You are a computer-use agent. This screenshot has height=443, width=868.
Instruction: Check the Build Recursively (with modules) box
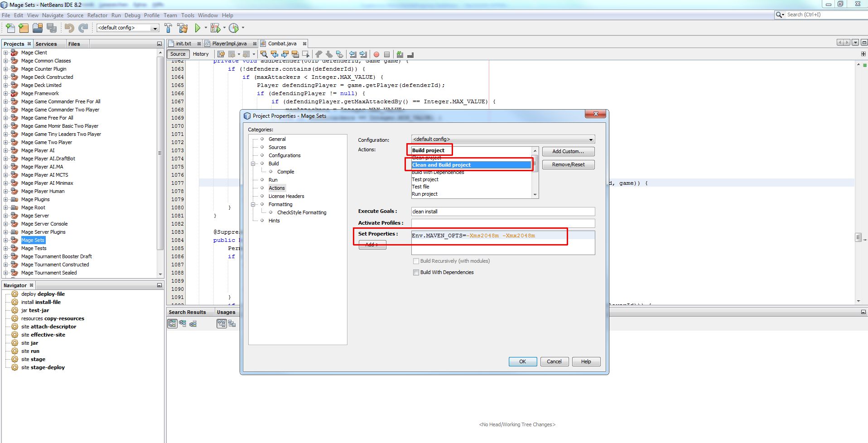(x=416, y=261)
